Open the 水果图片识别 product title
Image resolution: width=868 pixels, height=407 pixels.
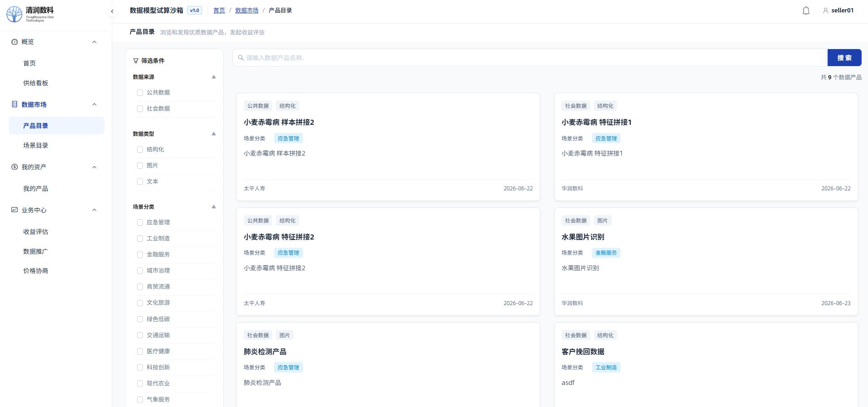(582, 237)
